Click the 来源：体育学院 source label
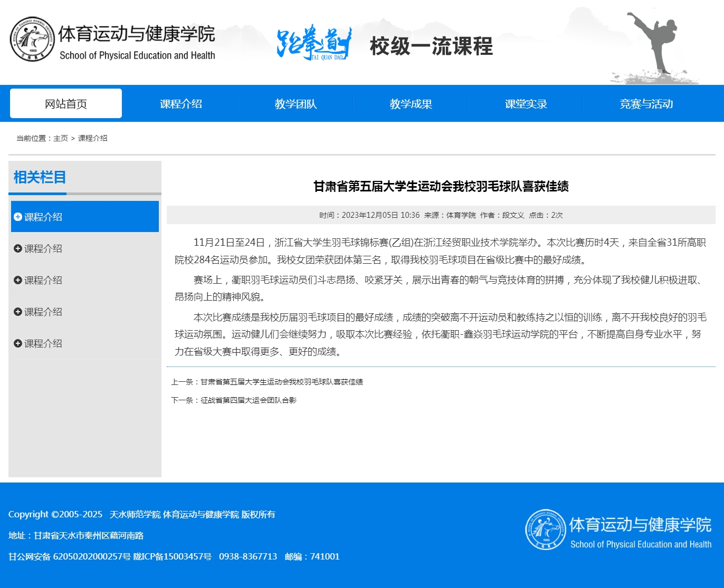 click(x=450, y=215)
